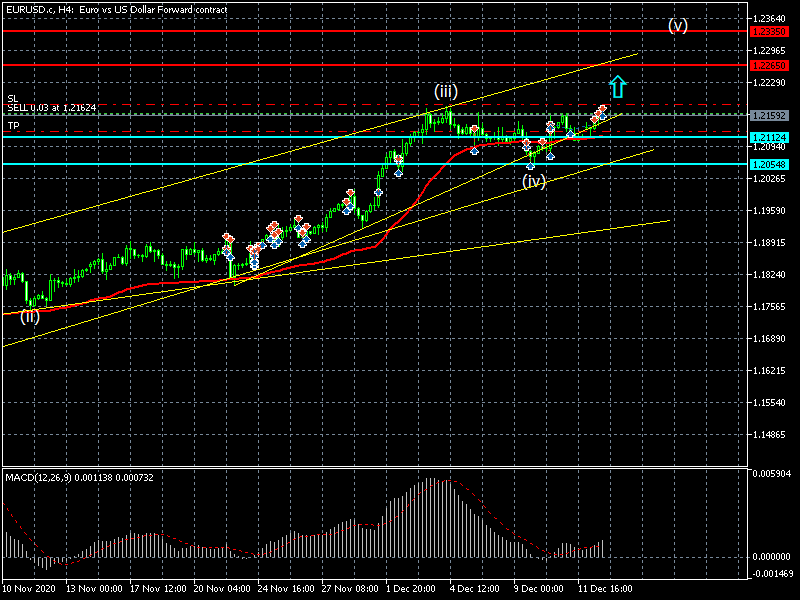Screen dimensions: 800x600
Task: Click the SL stop loss label
Action: (x=12, y=98)
